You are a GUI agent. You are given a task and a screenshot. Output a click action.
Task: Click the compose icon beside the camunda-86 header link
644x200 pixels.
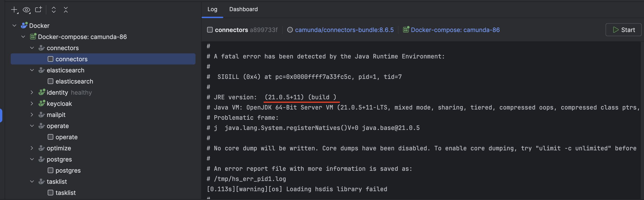(x=406, y=29)
